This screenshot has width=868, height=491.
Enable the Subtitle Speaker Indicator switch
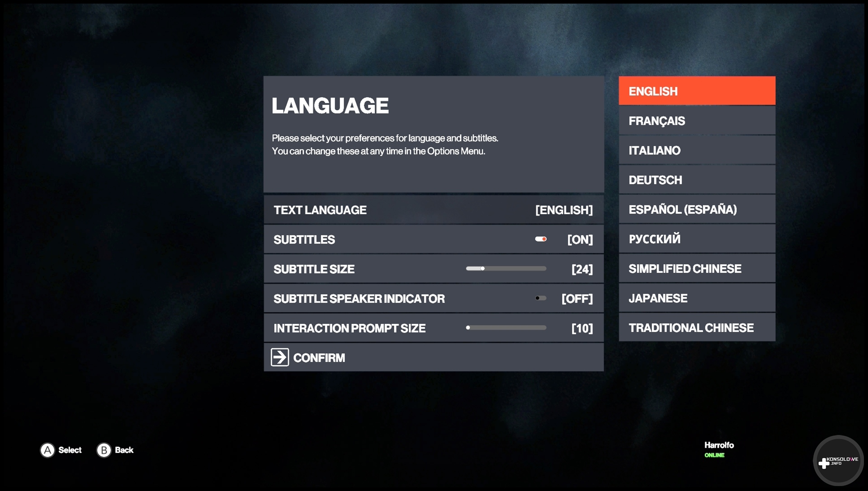[x=541, y=298]
